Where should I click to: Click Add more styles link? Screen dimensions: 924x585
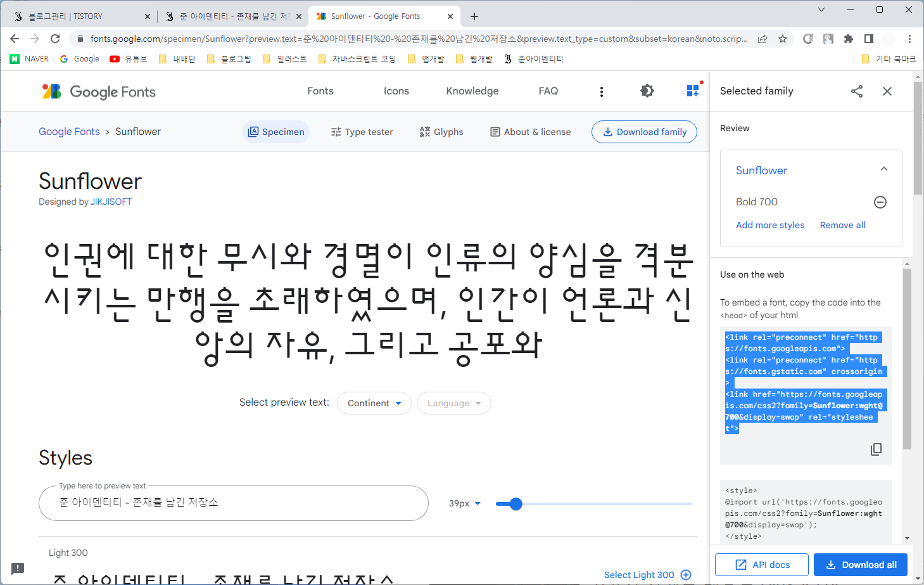click(x=770, y=225)
